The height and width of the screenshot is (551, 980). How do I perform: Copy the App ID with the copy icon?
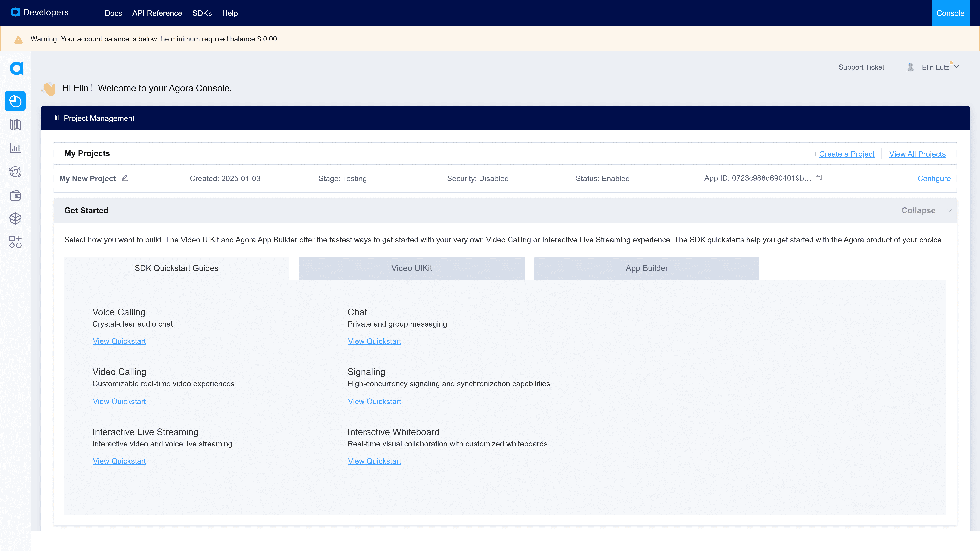tap(819, 178)
